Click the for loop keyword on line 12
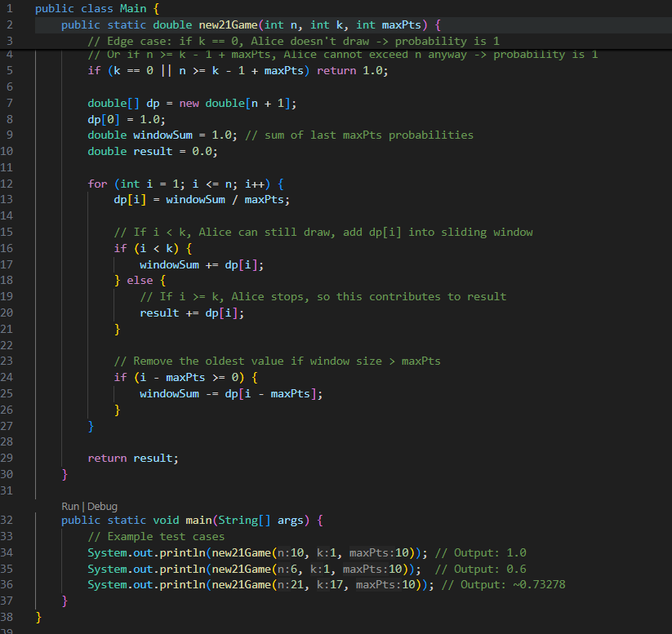The width and height of the screenshot is (672, 634). [98, 184]
